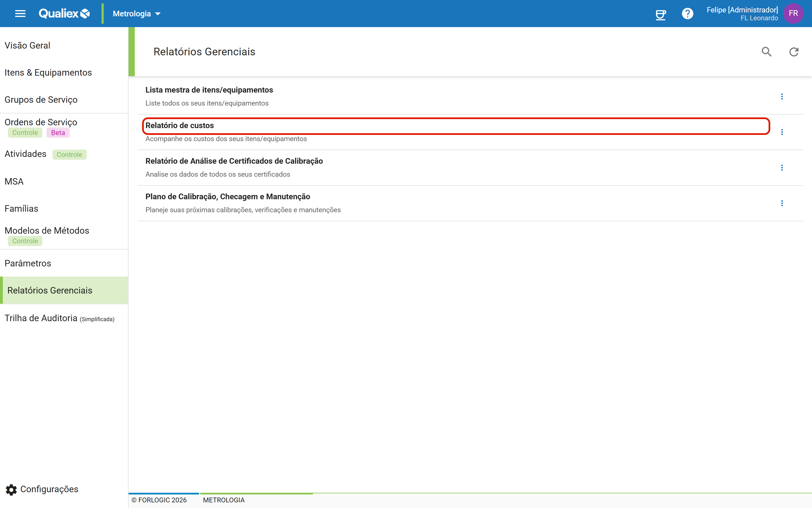The height and width of the screenshot is (508, 812).
Task: Open options for Relatório de Análise de Certificados
Action: tap(782, 168)
